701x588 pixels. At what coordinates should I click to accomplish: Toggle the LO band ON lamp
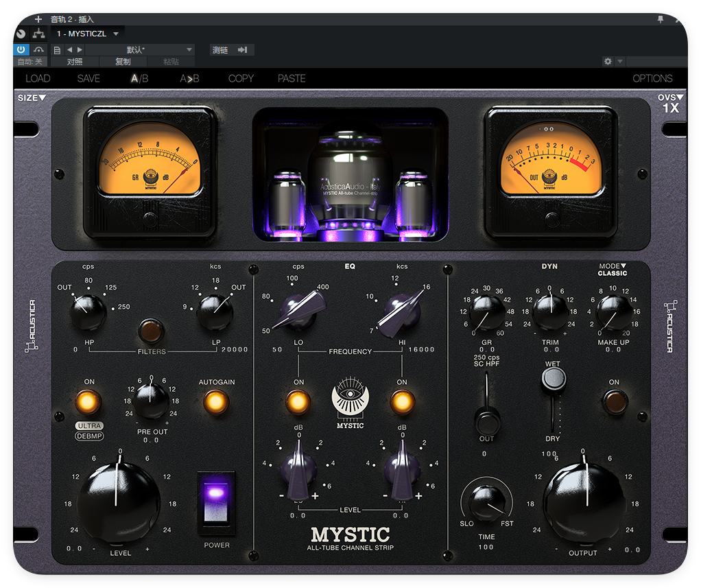[298, 402]
